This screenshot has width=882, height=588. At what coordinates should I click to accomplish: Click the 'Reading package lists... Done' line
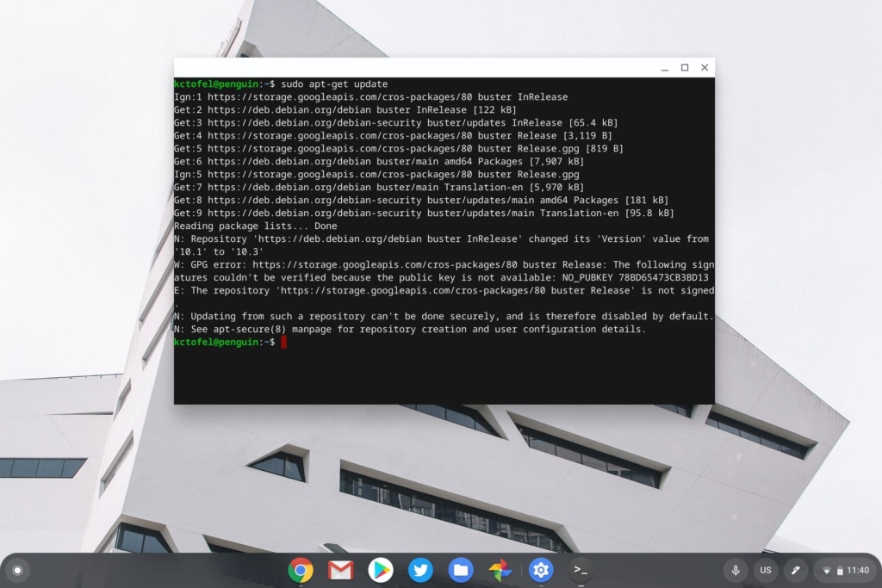pyautogui.click(x=255, y=226)
